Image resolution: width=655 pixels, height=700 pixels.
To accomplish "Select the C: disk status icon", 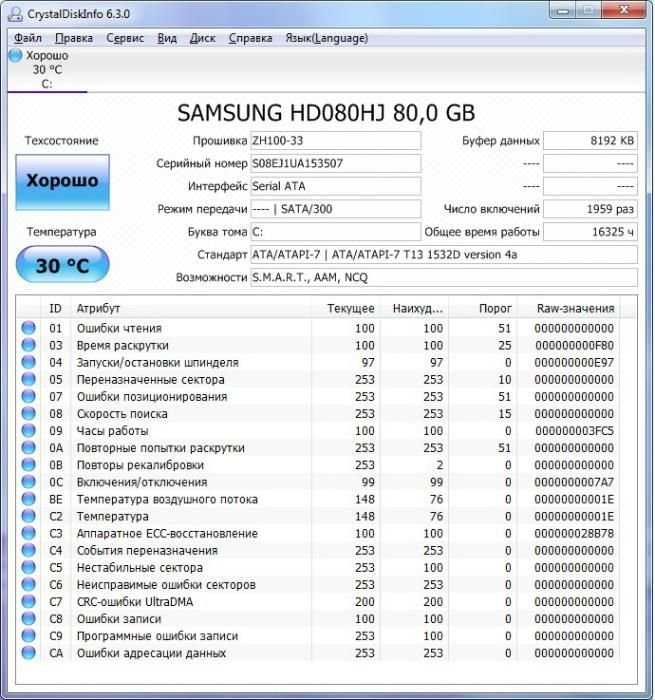I will [x=16, y=56].
